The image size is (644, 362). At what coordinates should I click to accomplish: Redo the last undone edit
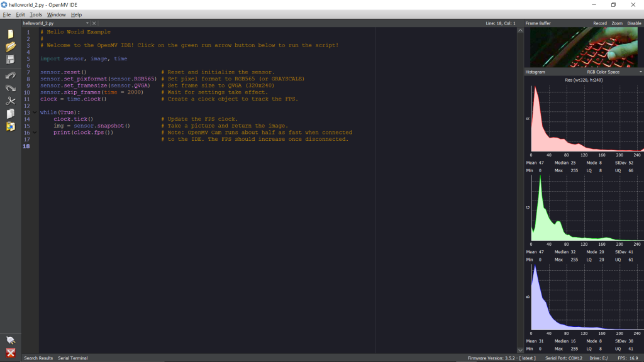point(10,88)
